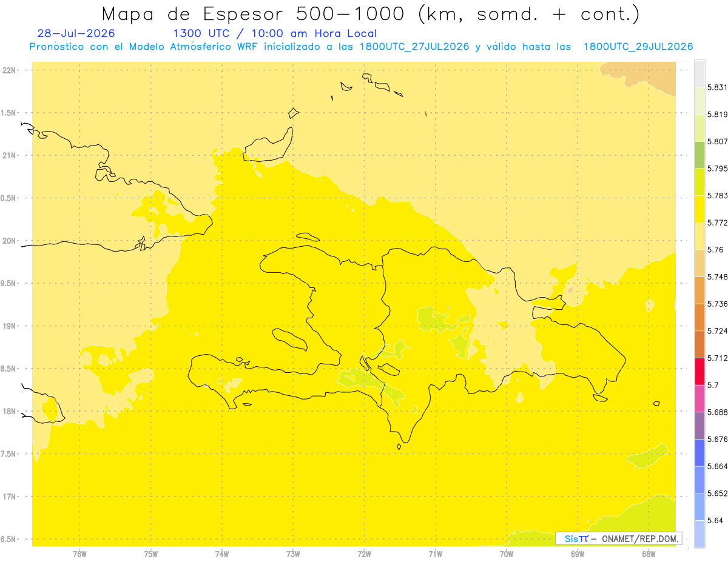Select the date text '28-Jul-2026'
This screenshot has height=562, width=728.
point(76,33)
